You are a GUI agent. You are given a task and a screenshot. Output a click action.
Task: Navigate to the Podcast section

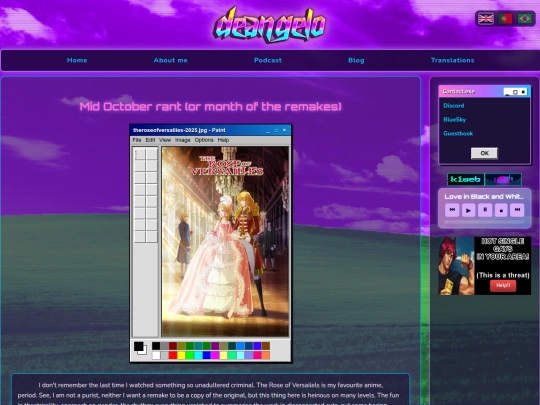[x=268, y=60]
